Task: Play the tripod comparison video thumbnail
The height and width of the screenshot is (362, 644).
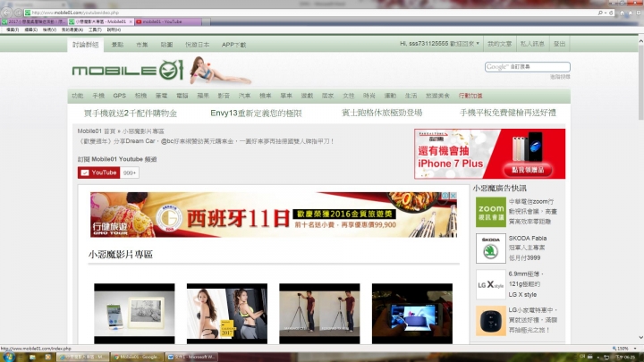Action: point(319,314)
